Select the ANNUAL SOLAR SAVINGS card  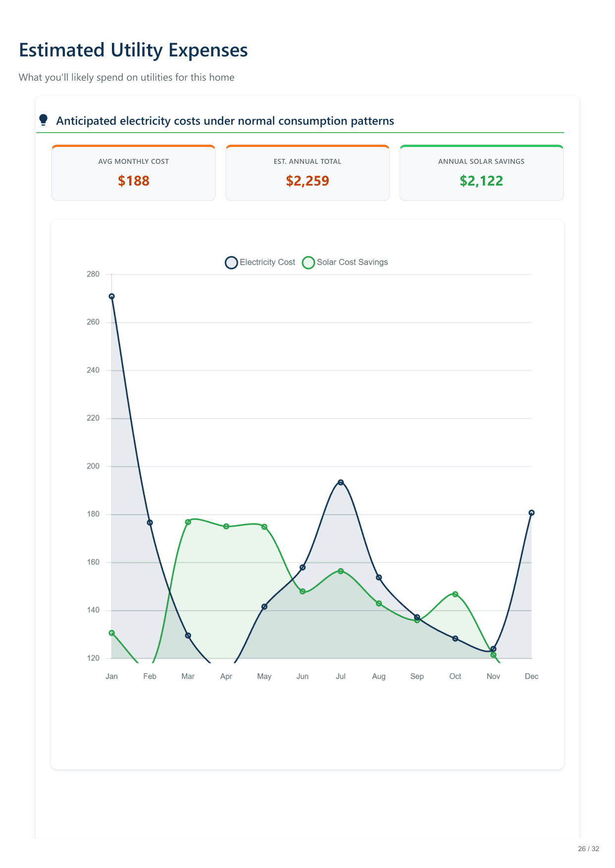481,173
